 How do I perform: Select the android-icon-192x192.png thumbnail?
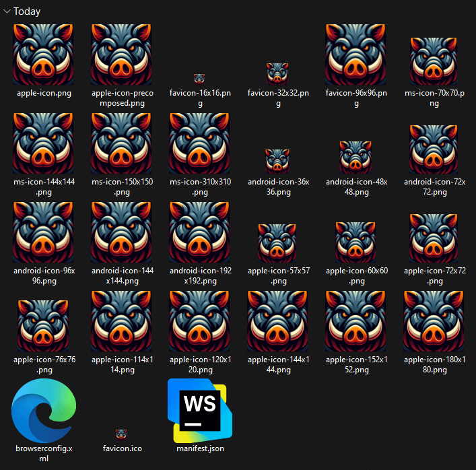click(x=199, y=233)
